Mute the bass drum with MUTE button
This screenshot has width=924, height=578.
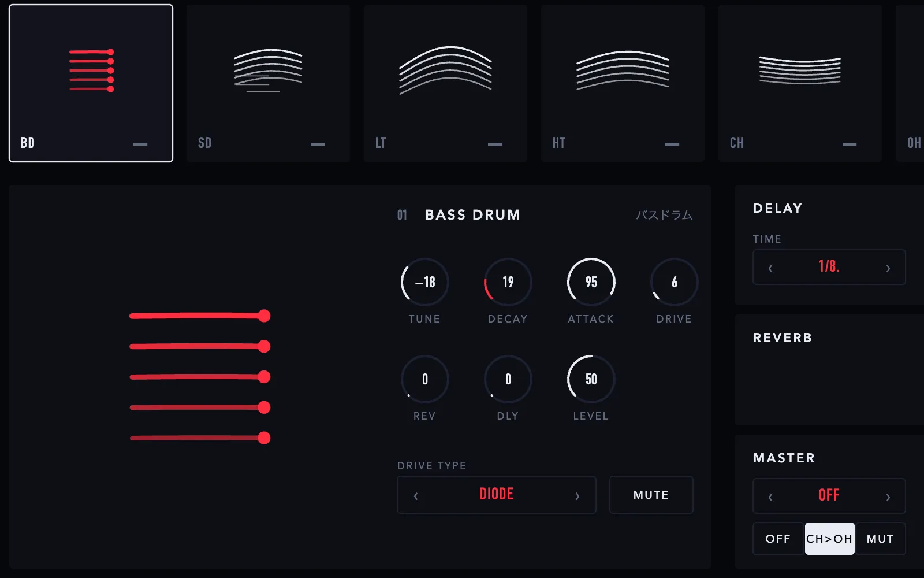pos(651,495)
